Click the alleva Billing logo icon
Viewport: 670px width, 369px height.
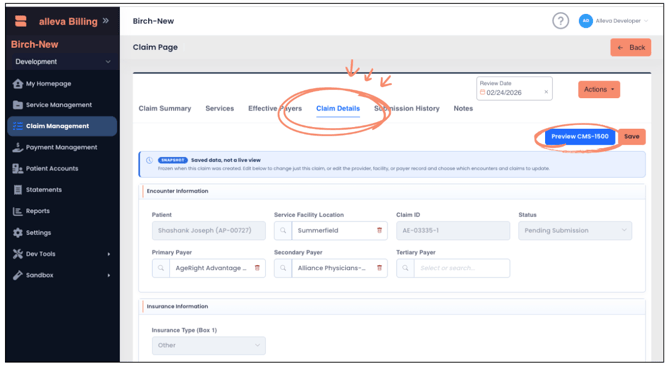[21, 21]
